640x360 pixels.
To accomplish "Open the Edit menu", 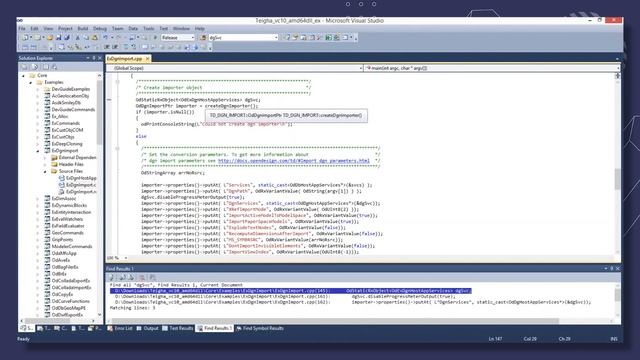I will coord(34,29).
